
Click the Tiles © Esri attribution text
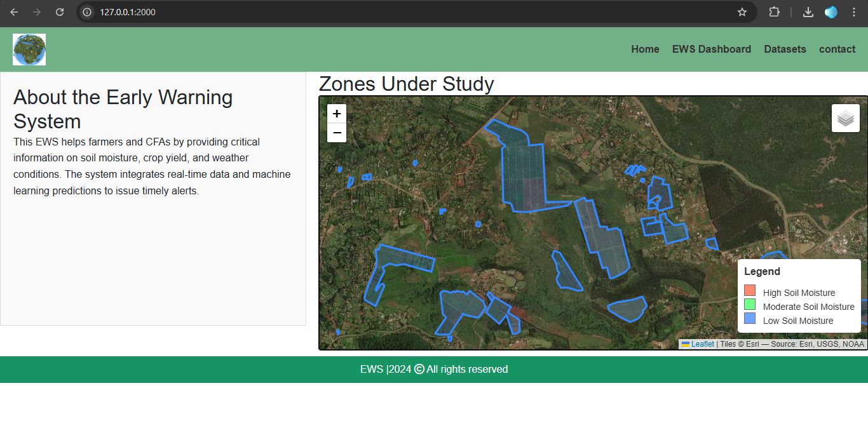[740, 344]
